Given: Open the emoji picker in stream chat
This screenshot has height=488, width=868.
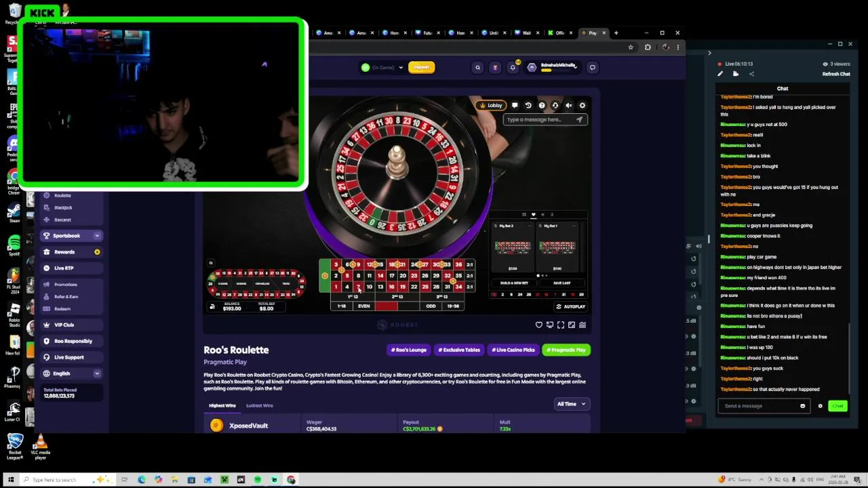Looking at the screenshot, I should click(x=803, y=406).
